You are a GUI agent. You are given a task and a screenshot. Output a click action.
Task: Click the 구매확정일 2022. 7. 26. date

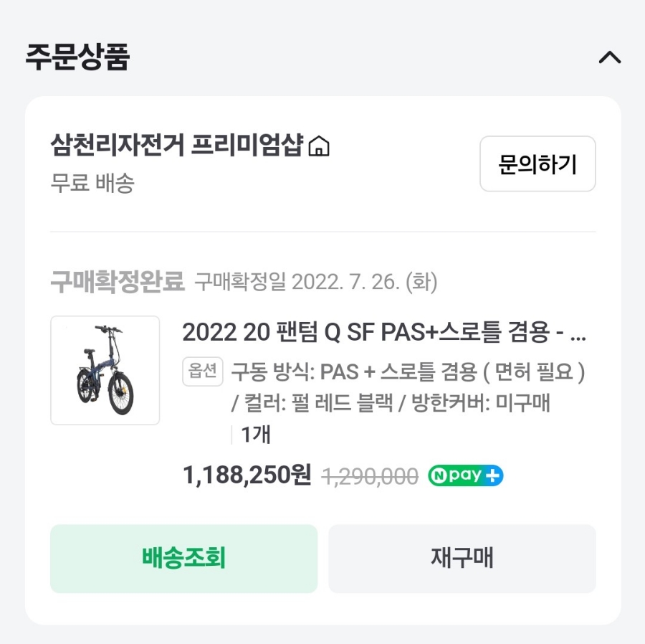pos(316,283)
